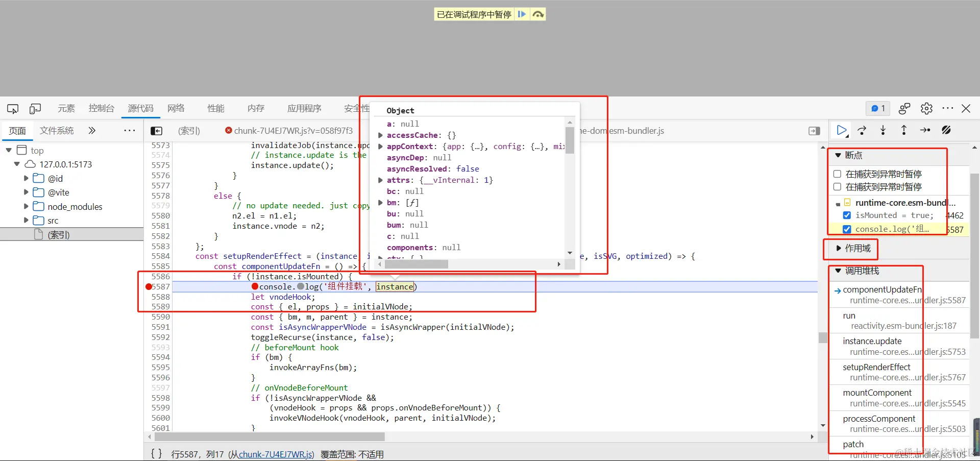
Task: Toggle the device emulation toolbar icon
Action: (x=35, y=109)
